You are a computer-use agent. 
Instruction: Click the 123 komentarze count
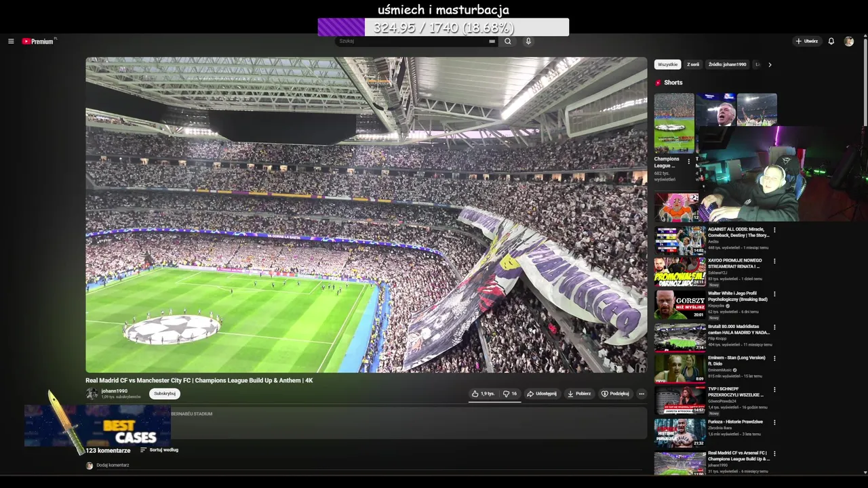click(108, 451)
